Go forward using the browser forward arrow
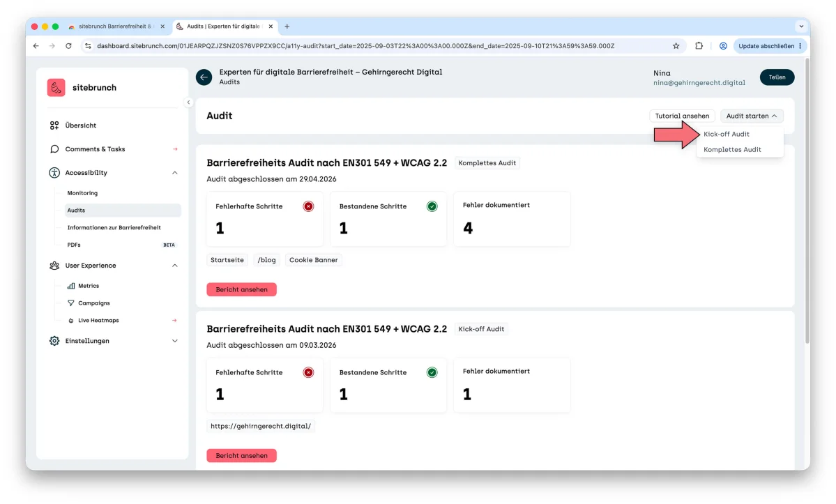Screen dimensions: 836x504 (x=52, y=46)
